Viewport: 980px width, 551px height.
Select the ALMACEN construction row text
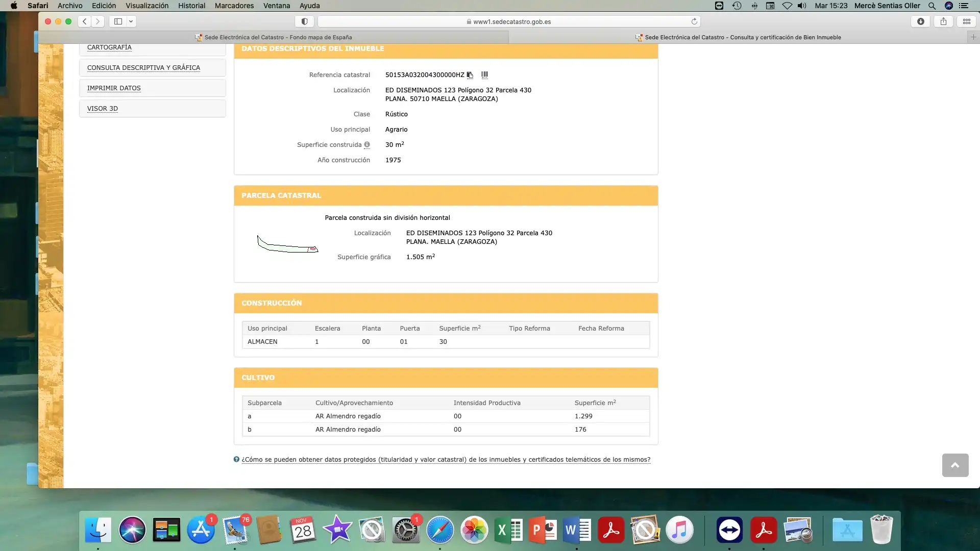[x=262, y=342]
